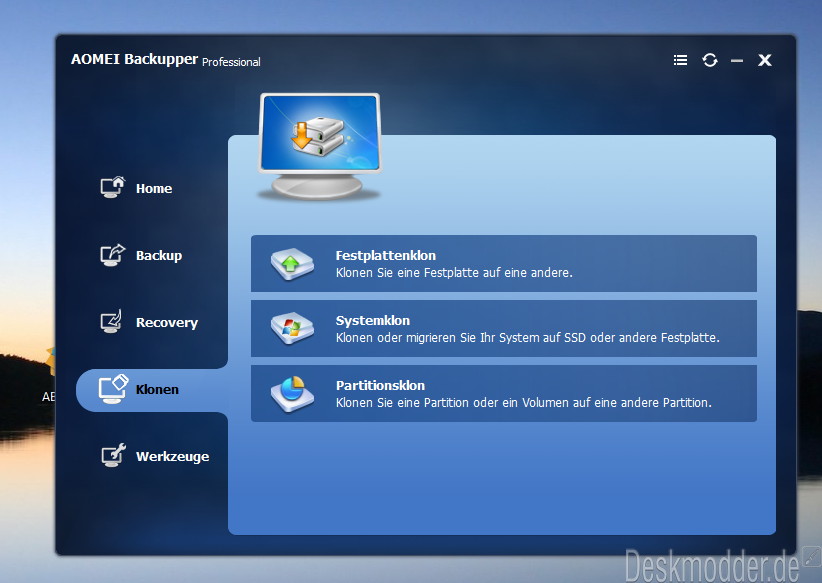Viewport: 822px width, 583px height.
Task: Open the Recovery section
Action: pyautogui.click(x=149, y=322)
